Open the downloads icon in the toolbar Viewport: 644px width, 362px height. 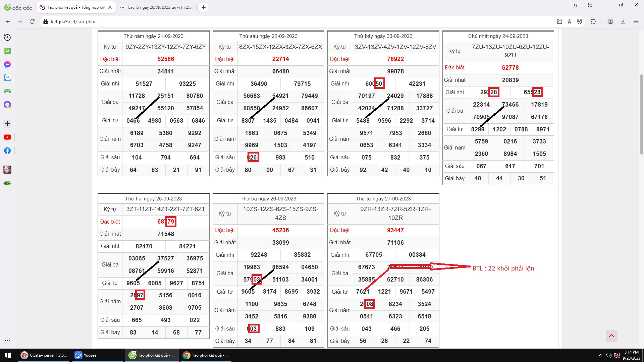point(623,21)
